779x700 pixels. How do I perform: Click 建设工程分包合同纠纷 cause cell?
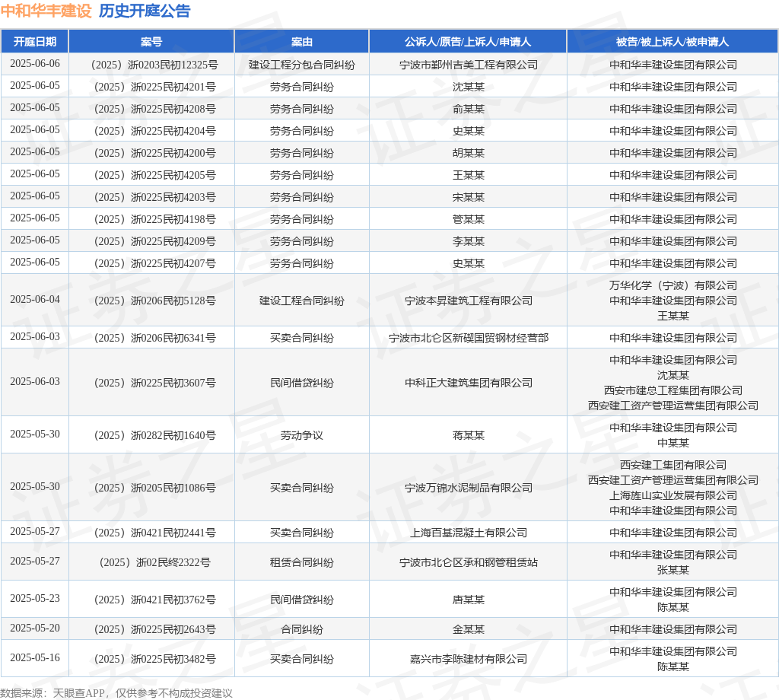coord(301,65)
